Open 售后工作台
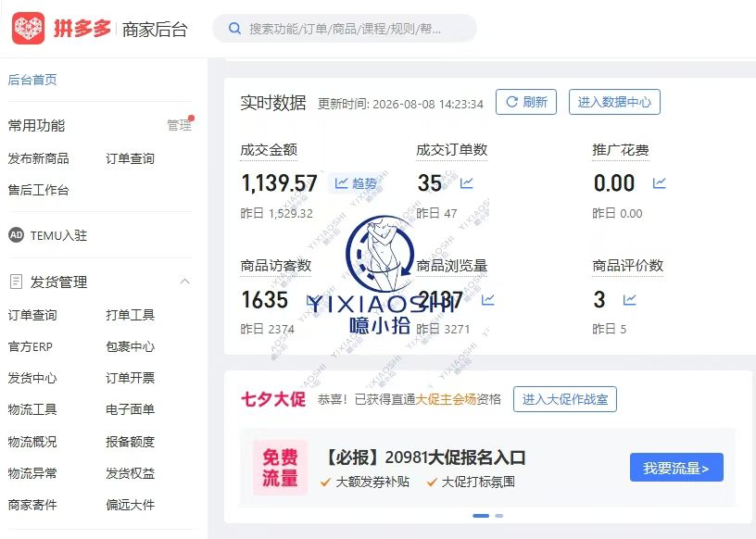The width and height of the screenshot is (756, 539). (39, 190)
